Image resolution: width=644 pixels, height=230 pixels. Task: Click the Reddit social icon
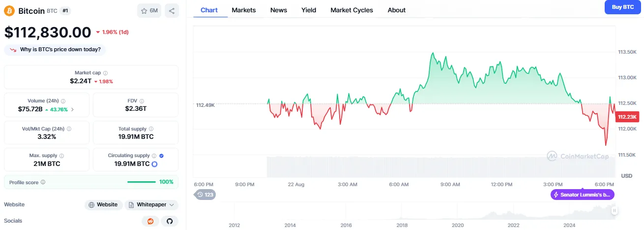point(150,221)
